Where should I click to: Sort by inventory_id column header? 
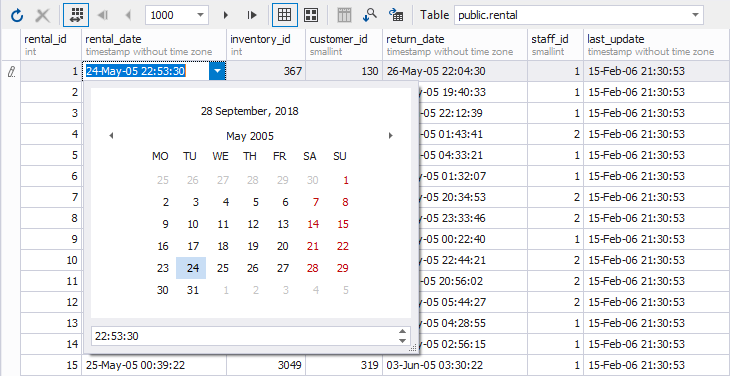pyautogui.click(x=266, y=45)
